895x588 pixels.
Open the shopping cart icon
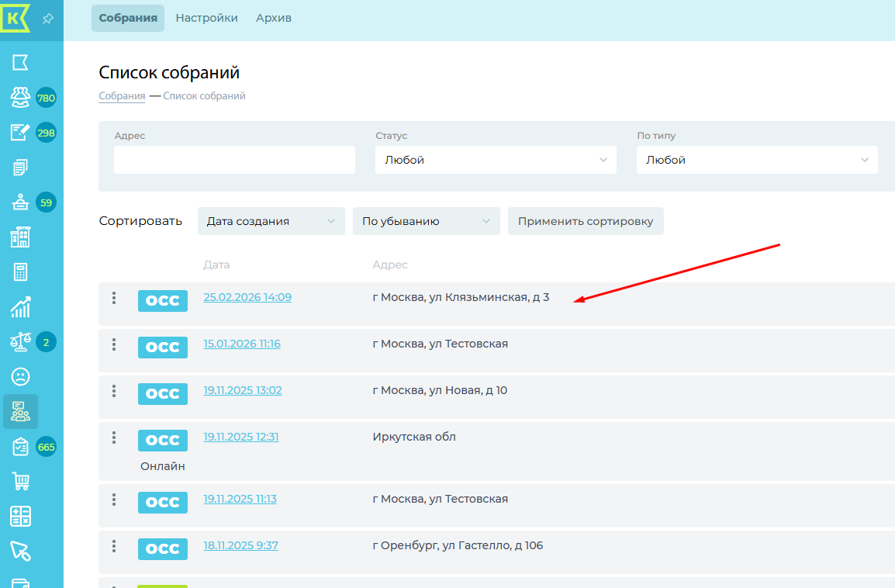pyautogui.click(x=20, y=482)
